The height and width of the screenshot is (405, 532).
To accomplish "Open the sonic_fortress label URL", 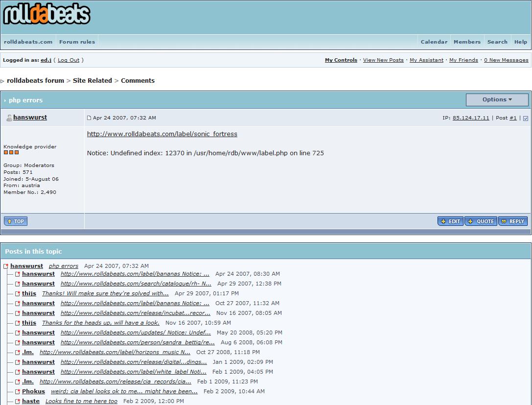I will (162, 134).
